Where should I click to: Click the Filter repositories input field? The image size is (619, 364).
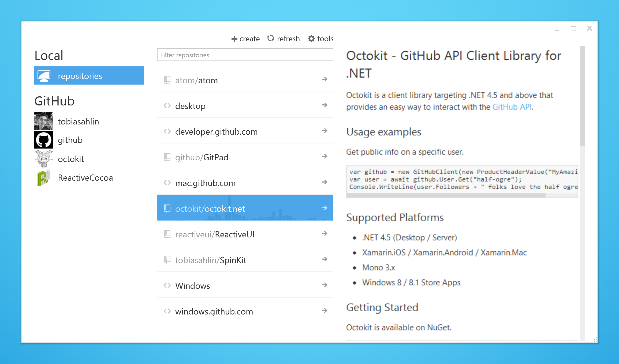pyautogui.click(x=245, y=55)
